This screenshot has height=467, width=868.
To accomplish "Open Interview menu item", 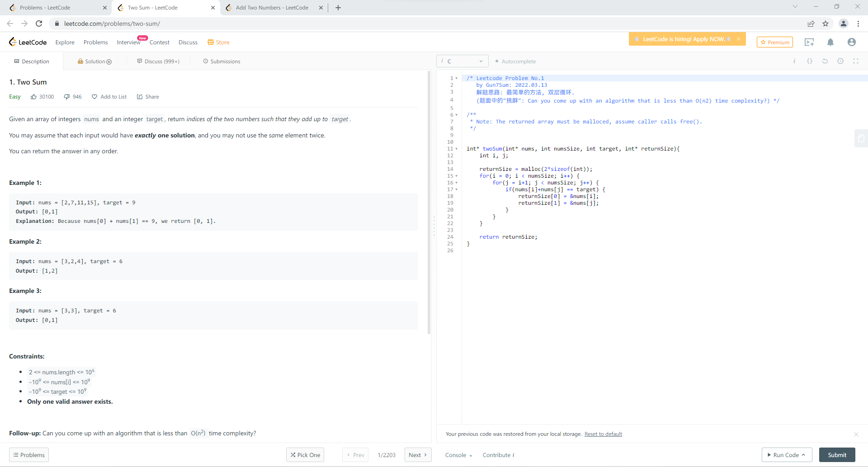I will point(128,42).
